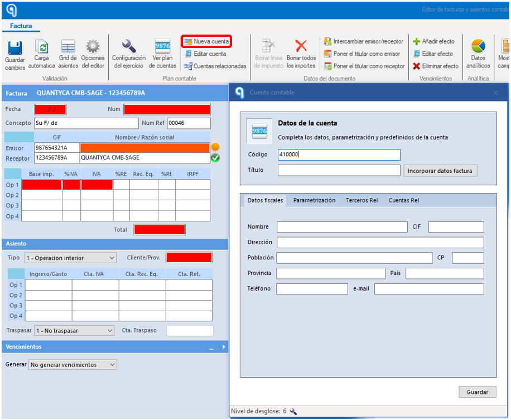Expand the Tipo Operacion interior dropdown

71,258
